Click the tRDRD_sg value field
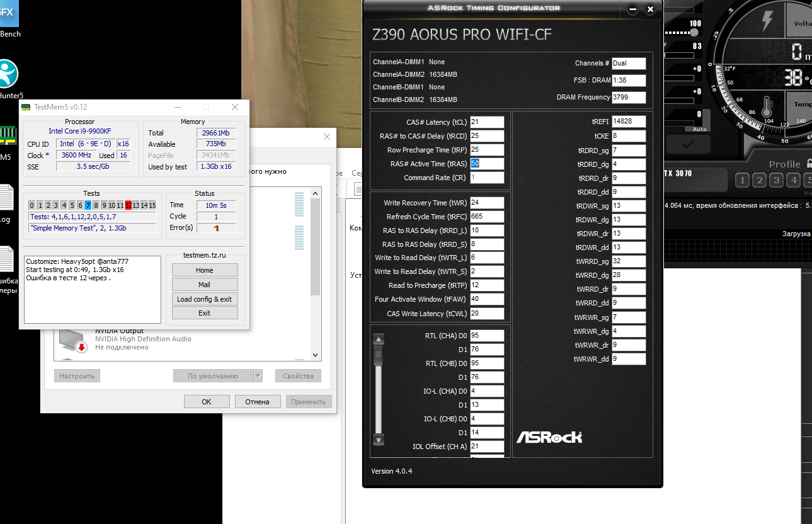The width and height of the screenshot is (812, 524). click(x=629, y=151)
